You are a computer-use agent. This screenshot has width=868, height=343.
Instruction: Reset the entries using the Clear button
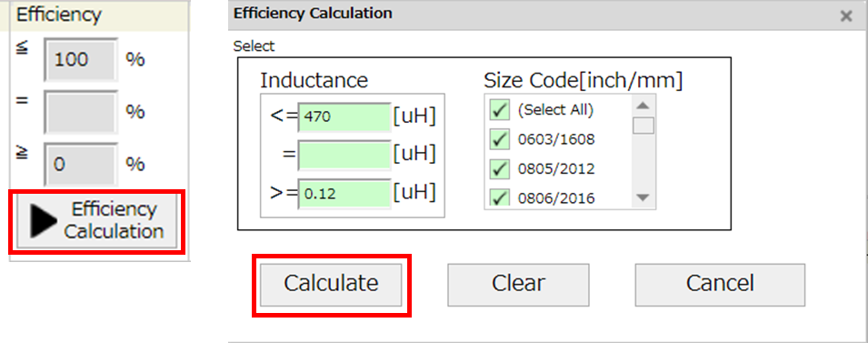point(518,284)
